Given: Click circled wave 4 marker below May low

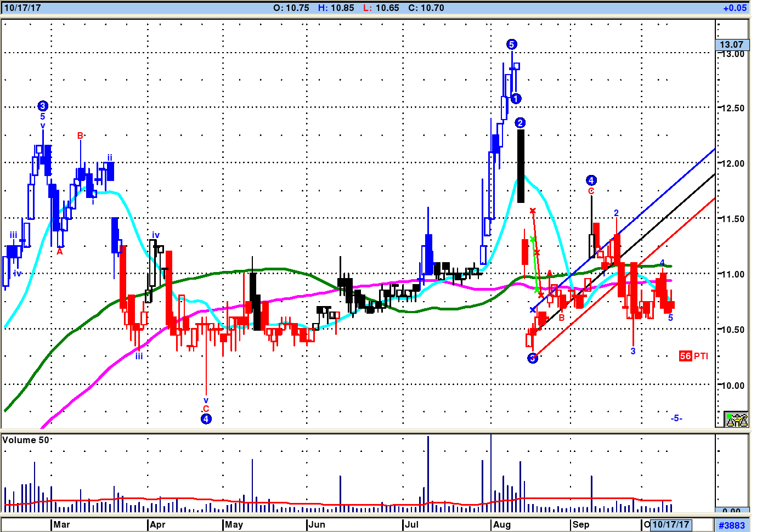Looking at the screenshot, I should 206,419.
